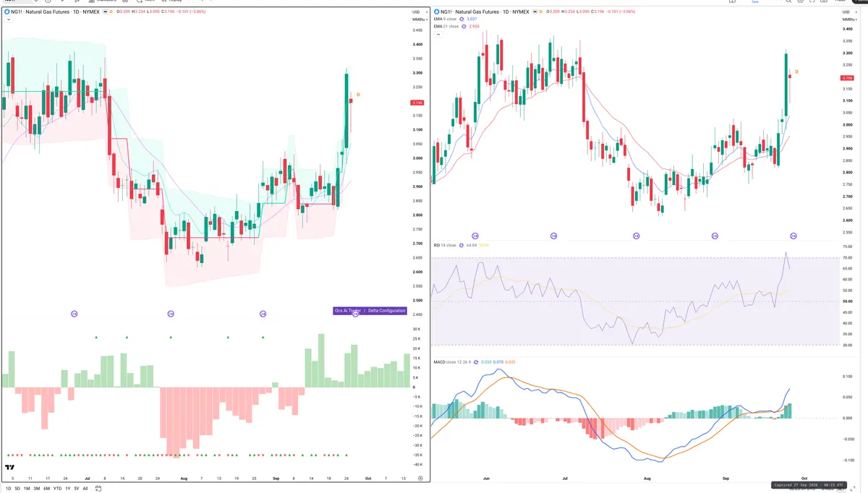
Task: Switch to the 3M time range
Action: pyautogui.click(x=37, y=489)
